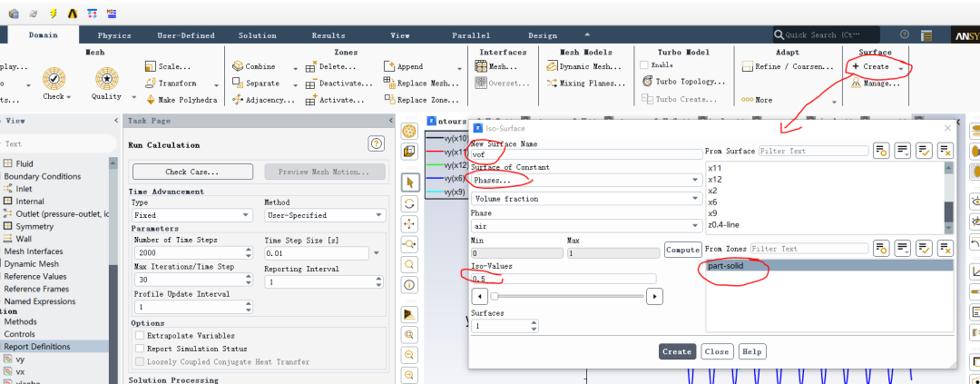Screen dimensions: 980x384
Task: Click Combine zones
Action: (x=254, y=66)
